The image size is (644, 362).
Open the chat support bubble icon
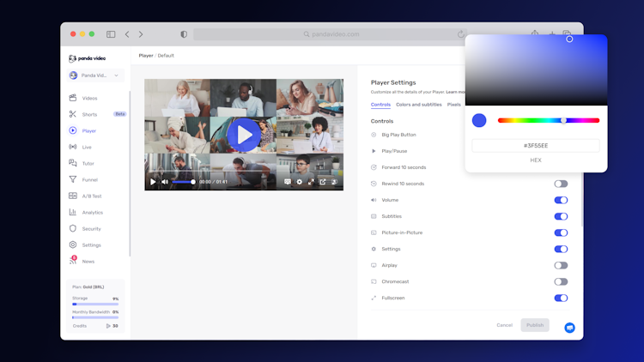[569, 328]
